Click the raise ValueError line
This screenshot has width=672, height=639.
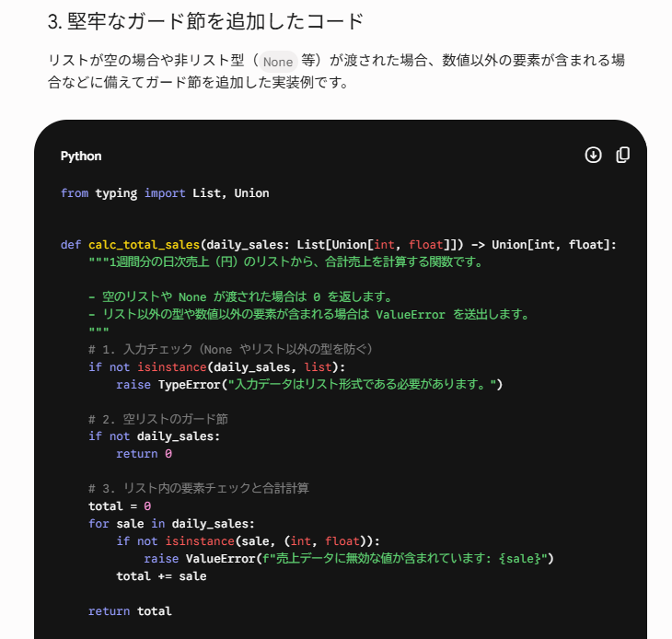349,559
